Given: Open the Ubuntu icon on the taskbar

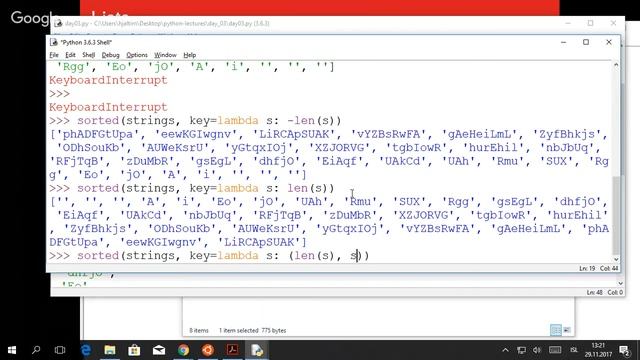Looking at the screenshot, I should coord(208,350).
